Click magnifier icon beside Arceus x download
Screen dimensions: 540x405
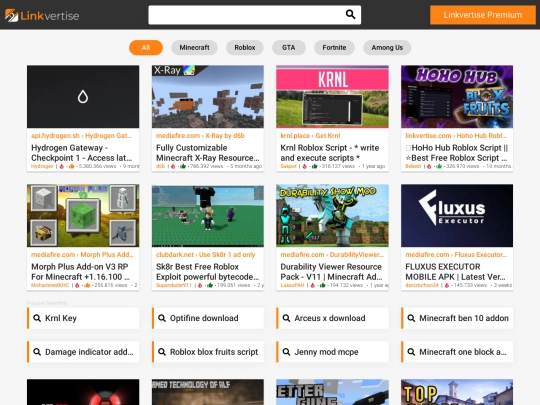click(x=286, y=318)
